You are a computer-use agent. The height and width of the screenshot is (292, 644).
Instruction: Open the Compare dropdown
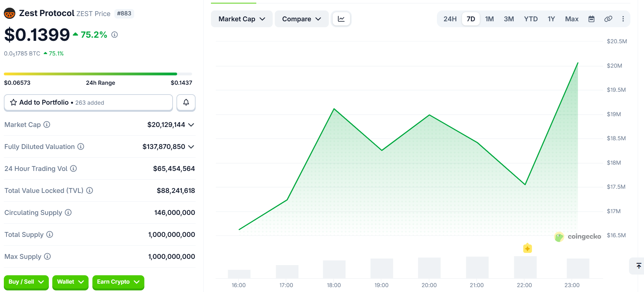(302, 19)
